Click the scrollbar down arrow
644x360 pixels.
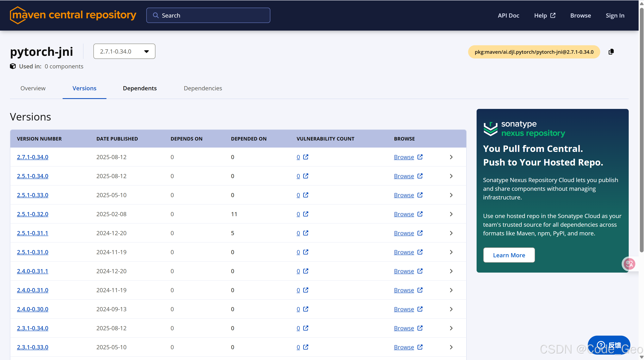tap(642, 357)
